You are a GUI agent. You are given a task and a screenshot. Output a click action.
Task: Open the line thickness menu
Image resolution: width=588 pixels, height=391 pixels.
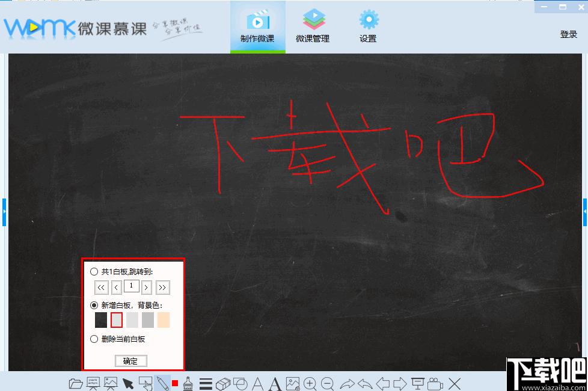(206, 384)
